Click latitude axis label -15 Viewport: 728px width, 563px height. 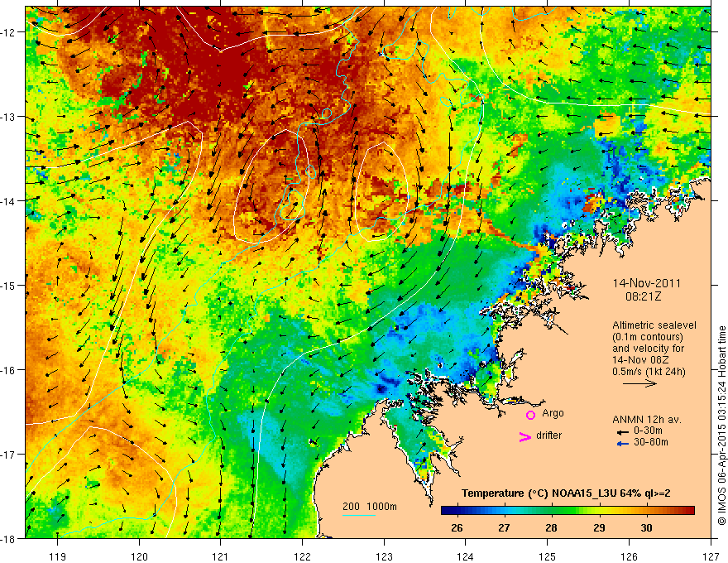pos(9,285)
